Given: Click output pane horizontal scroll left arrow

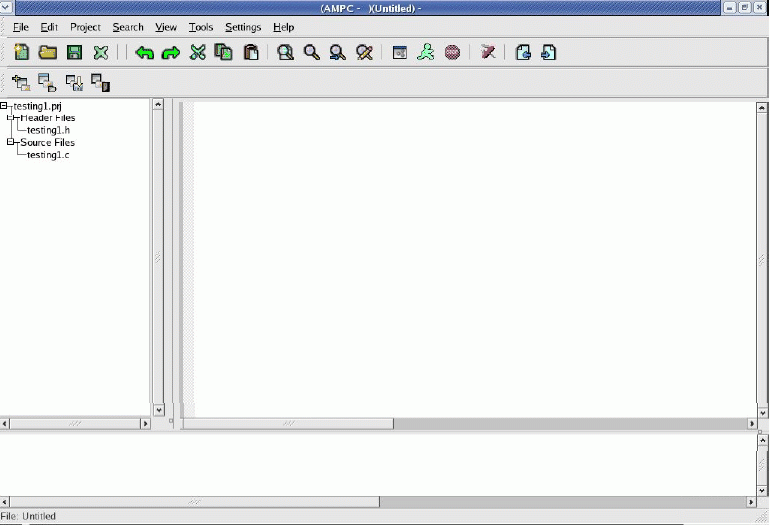Looking at the screenshot, I should (5, 502).
